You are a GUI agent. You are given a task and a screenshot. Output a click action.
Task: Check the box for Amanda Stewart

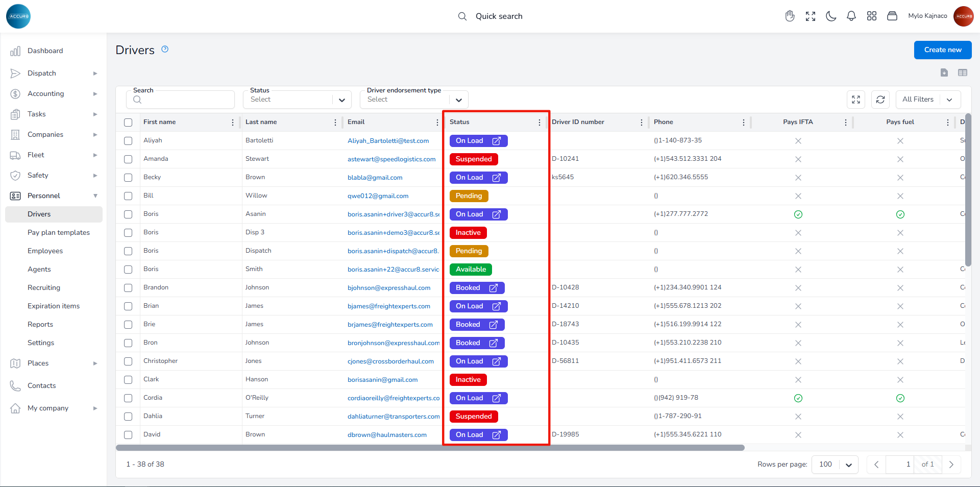point(128,159)
